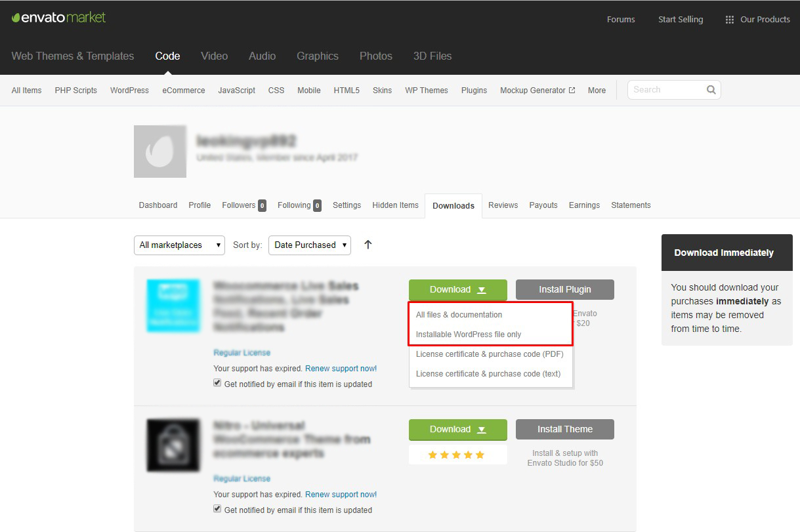Expand Download menu for Nitro theme
The height and width of the screenshot is (532, 800).
458,430
